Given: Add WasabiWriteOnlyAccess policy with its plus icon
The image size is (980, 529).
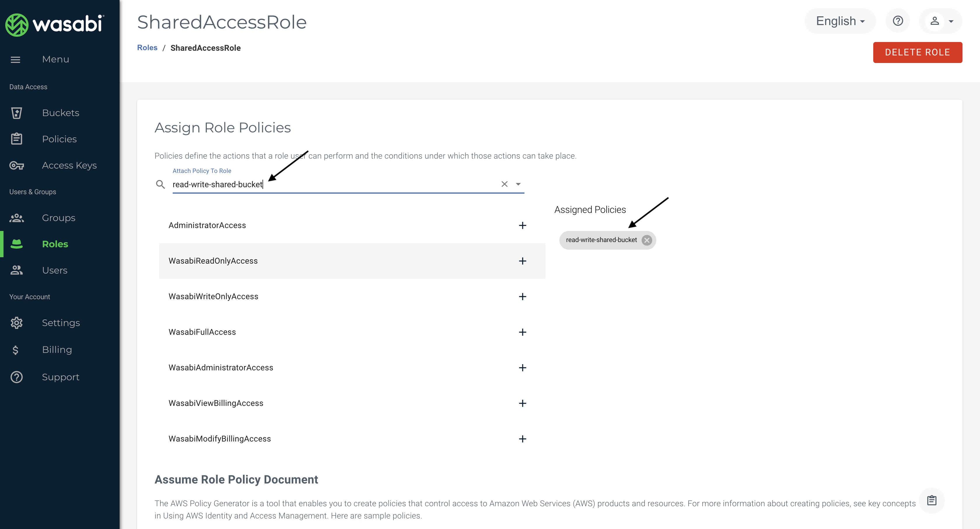Looking at the screenshot, I should [523, 297].
